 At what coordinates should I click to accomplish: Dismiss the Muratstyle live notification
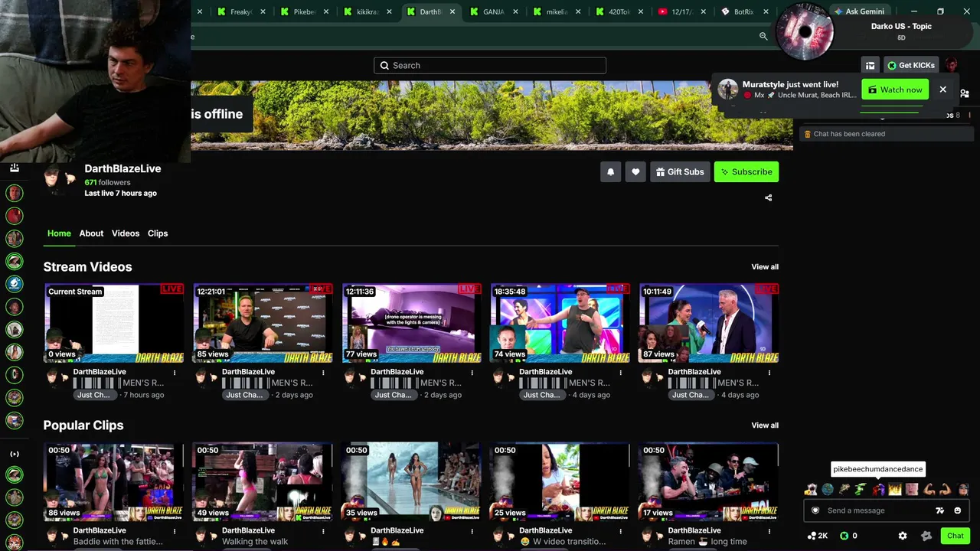pos(942,90)
